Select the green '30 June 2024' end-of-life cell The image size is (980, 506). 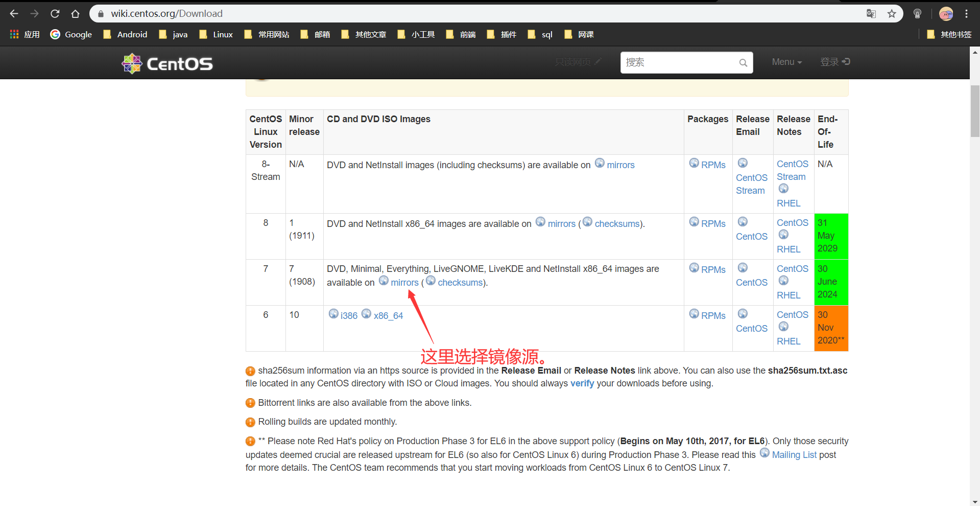click(831, 282)
